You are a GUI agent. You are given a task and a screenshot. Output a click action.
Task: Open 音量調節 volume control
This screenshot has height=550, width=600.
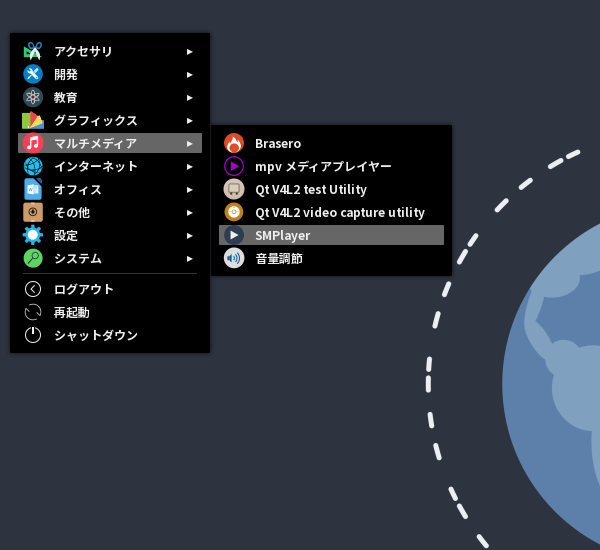(x=331, y=258)
